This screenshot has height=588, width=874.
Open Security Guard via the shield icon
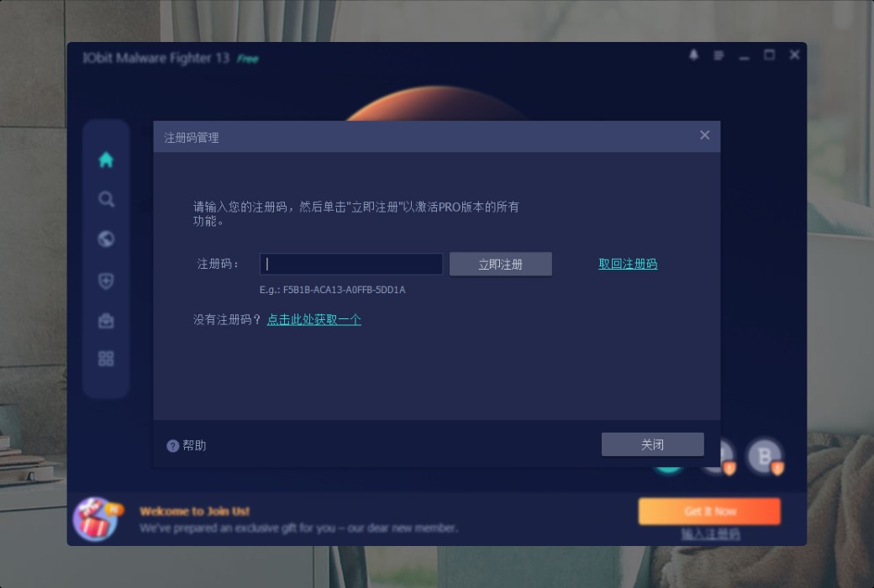pyautogui.click(x=104, y=281)
